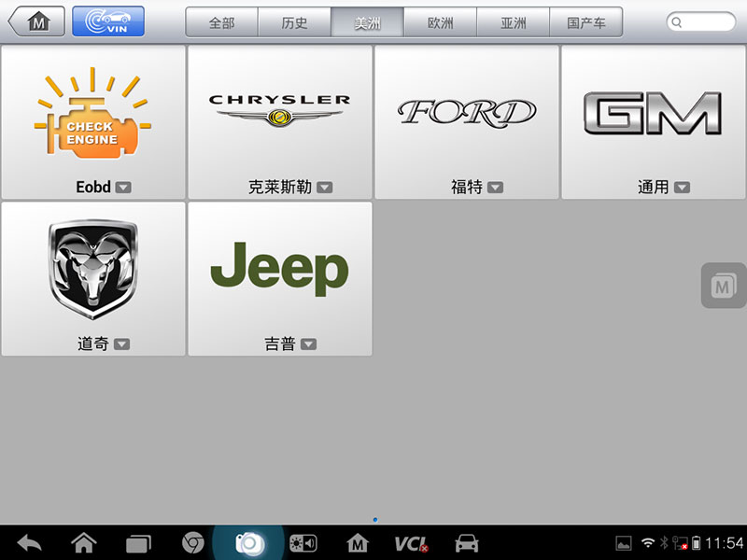Select the GM logo

[x=653, y=113]
